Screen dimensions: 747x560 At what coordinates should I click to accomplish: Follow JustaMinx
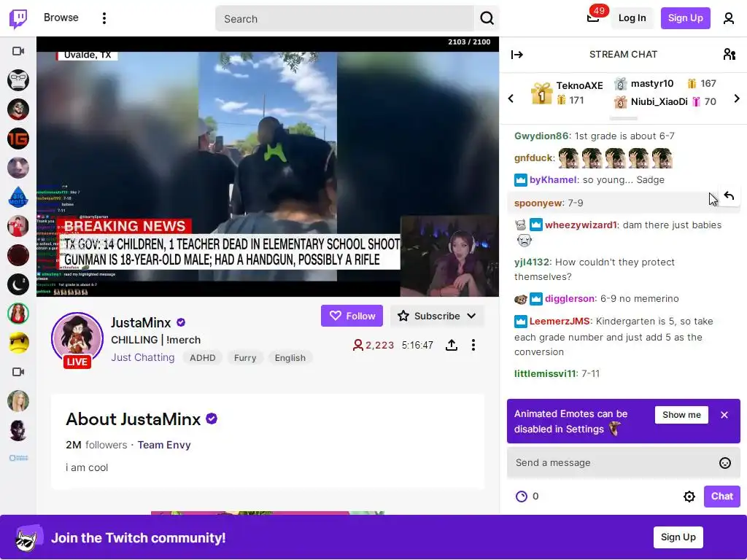coord(352,316)
